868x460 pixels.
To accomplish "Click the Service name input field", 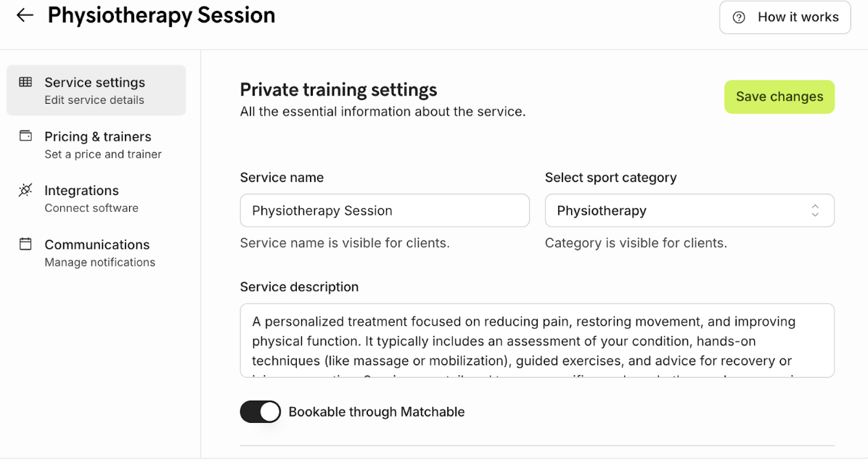I will pyautogui.click(x=385, y=210).
